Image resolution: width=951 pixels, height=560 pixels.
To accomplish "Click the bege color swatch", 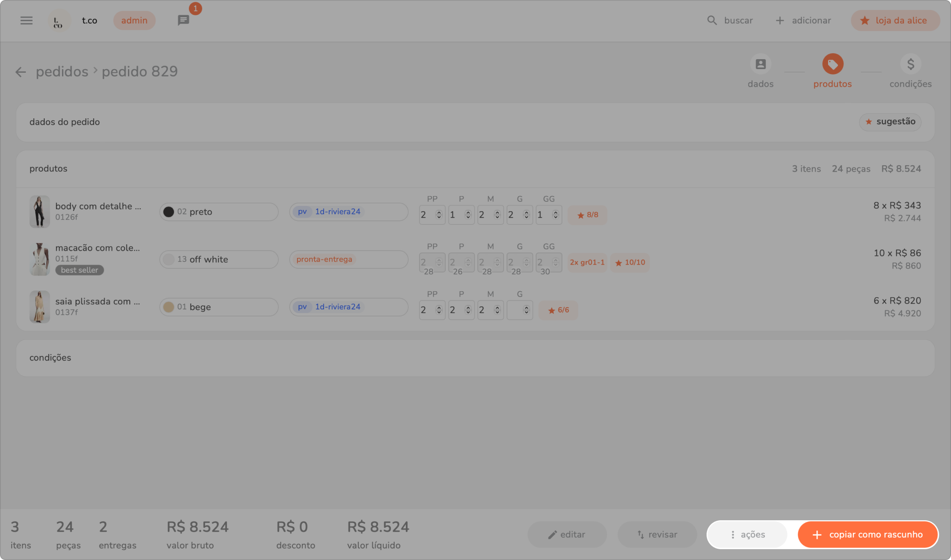I will (169, 307).
